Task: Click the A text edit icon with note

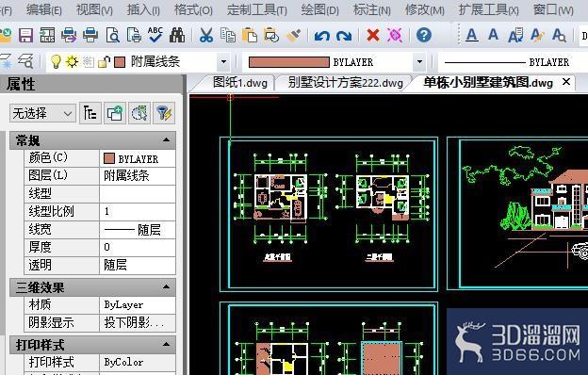Action: 515,36
